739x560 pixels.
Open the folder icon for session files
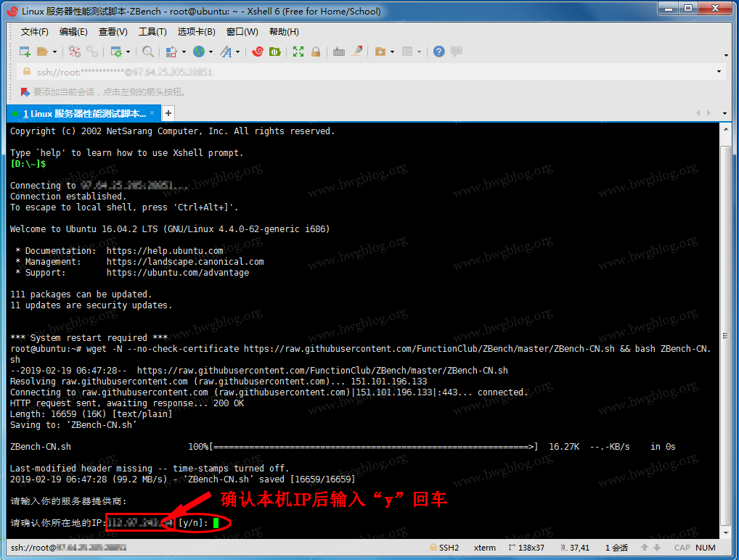pos(42,52)
